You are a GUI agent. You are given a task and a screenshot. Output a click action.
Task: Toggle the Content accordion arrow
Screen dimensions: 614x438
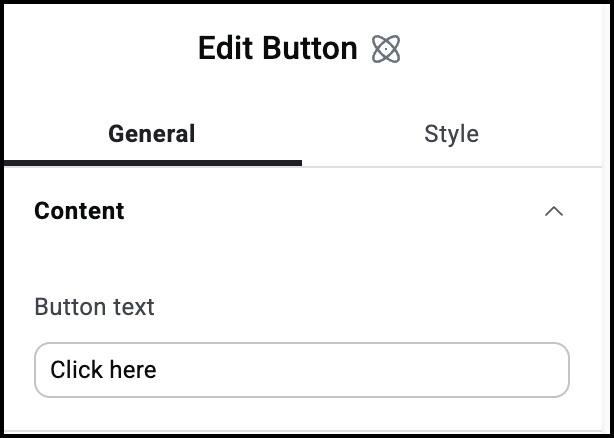tap(554, 211)
